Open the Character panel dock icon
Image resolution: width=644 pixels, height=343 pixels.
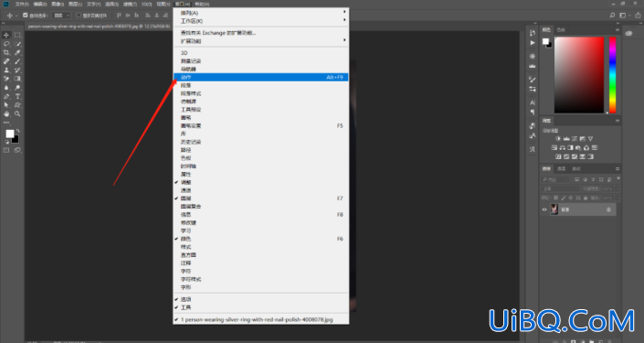point(533,102)
